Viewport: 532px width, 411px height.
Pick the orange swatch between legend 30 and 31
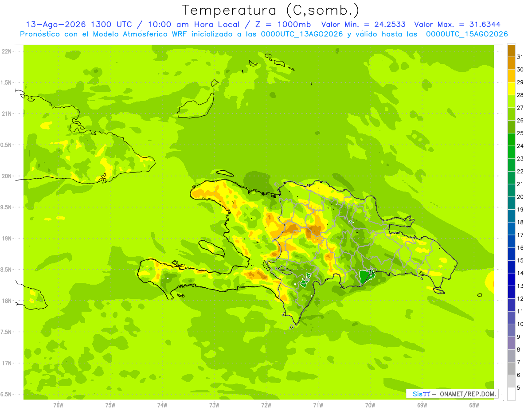[511, 63]
